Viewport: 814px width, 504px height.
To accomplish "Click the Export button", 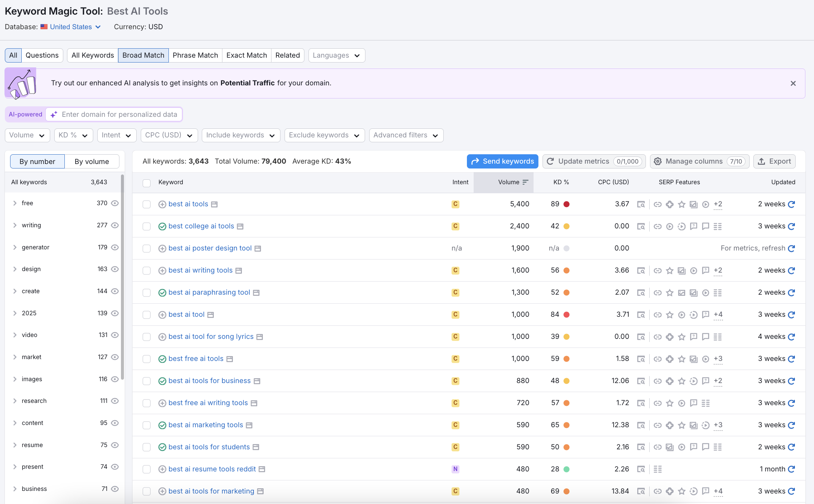I will tap(774, 161).
